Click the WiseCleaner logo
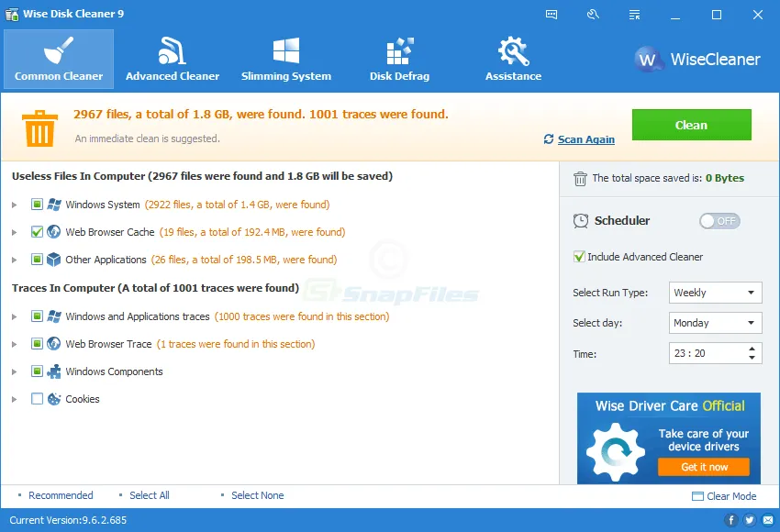 (x=697, y=60)
